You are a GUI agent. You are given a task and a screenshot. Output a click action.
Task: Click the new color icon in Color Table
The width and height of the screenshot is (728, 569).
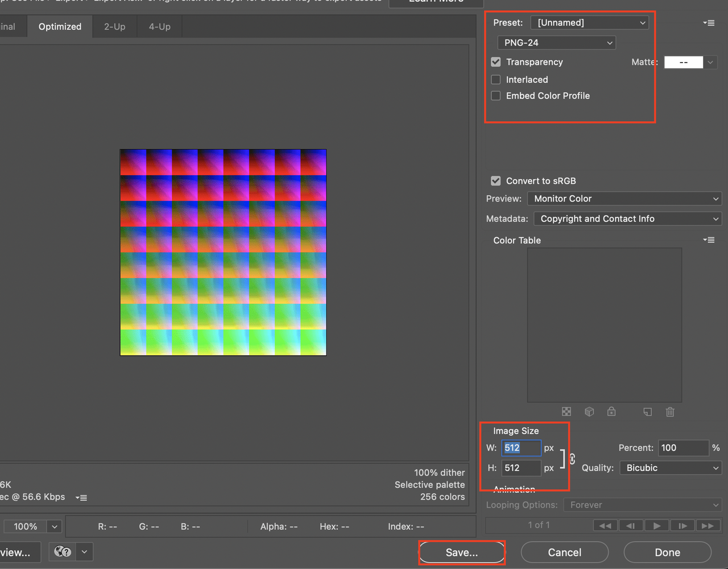647,411
